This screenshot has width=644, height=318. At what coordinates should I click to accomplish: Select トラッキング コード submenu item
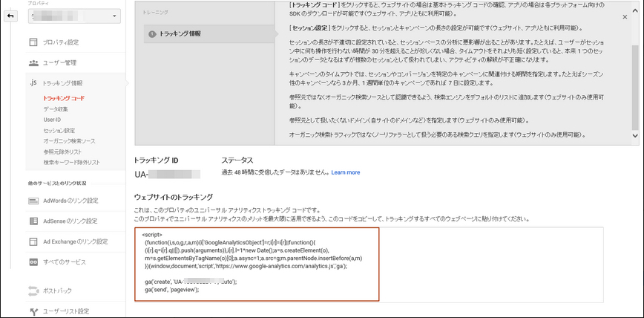tap(64, 98)
